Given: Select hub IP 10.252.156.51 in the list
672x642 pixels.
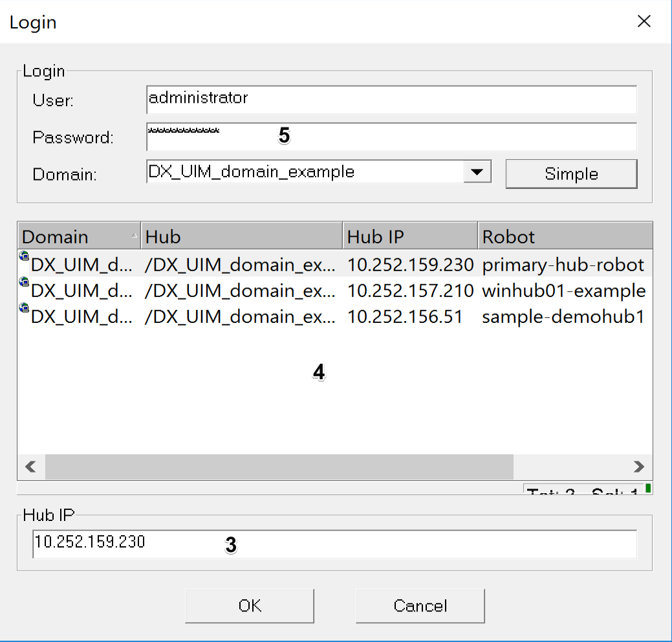Looking at the screenshot, I should pyautogui.click(x=405, y=317).
